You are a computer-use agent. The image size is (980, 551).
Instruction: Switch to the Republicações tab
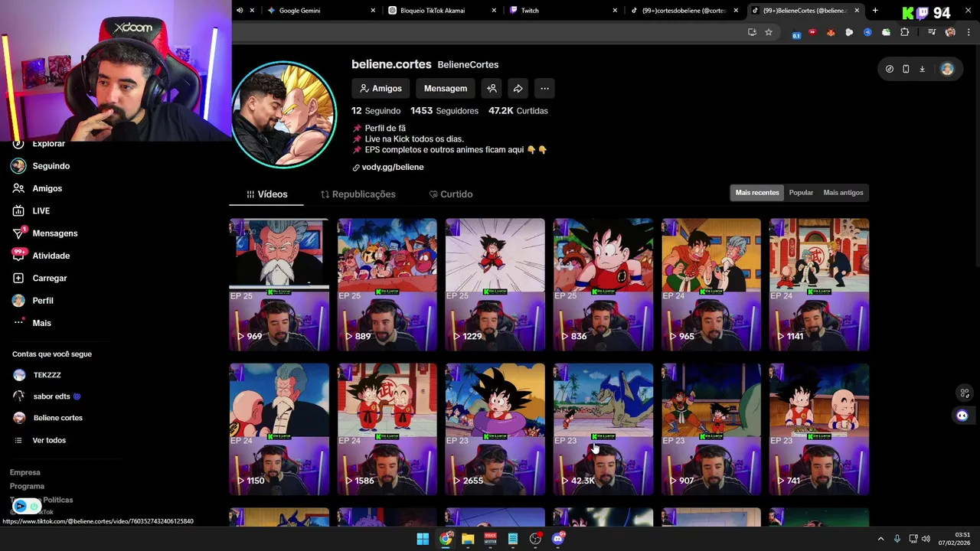(358, 194)
